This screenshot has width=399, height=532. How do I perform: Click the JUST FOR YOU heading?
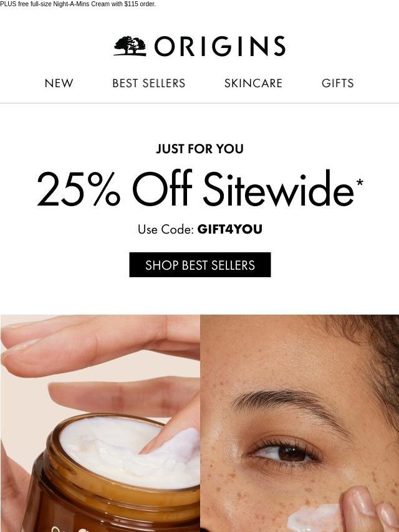pyautogui.click(x=199, y=149)
